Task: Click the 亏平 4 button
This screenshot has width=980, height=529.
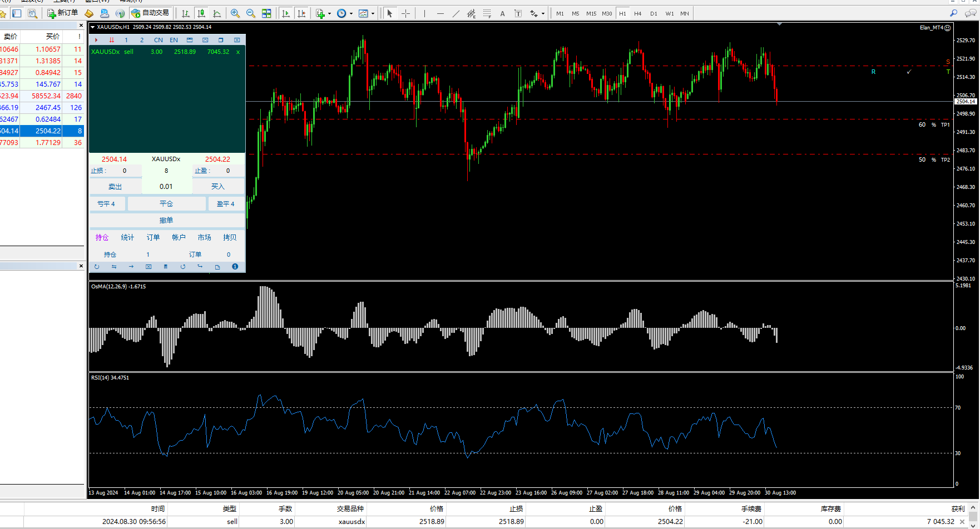Action: pyautogui.click(x=107, y=203)
